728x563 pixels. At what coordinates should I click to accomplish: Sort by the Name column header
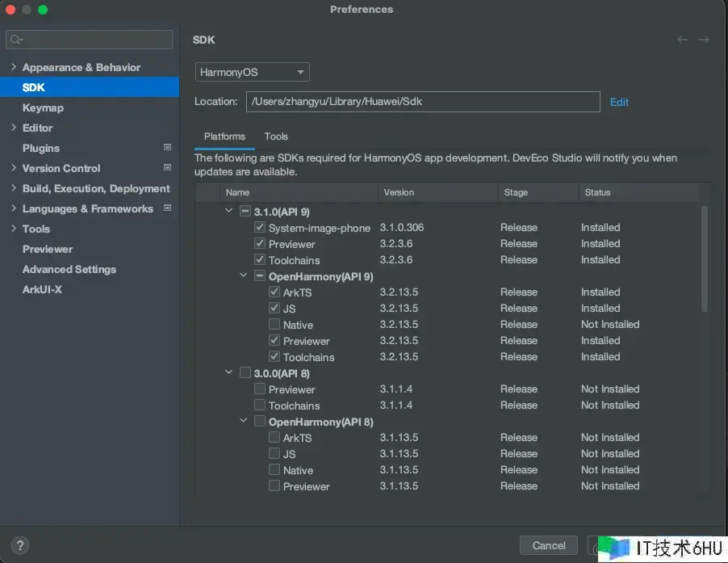[x=299, y=192]
